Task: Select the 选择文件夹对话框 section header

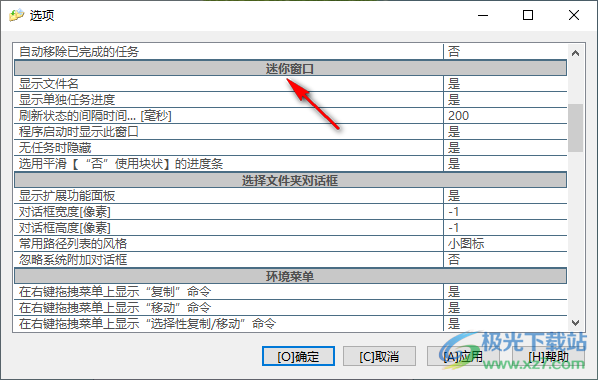Action: click(x=291, y=180)
